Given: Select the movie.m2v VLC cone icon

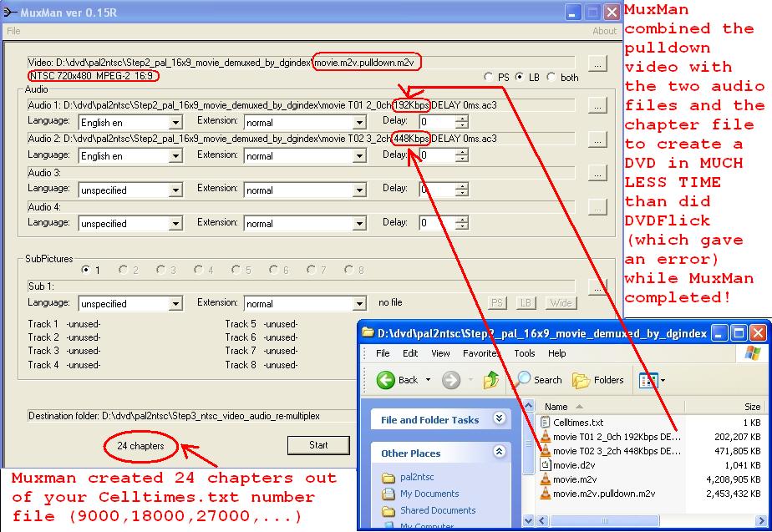Looking at the screenshot, I should 545,479.
